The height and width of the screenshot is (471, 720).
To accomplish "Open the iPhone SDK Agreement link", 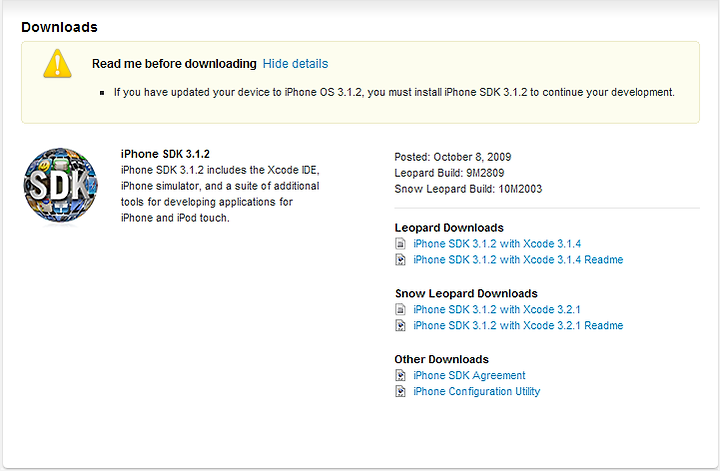I will (x=469, y=376).
